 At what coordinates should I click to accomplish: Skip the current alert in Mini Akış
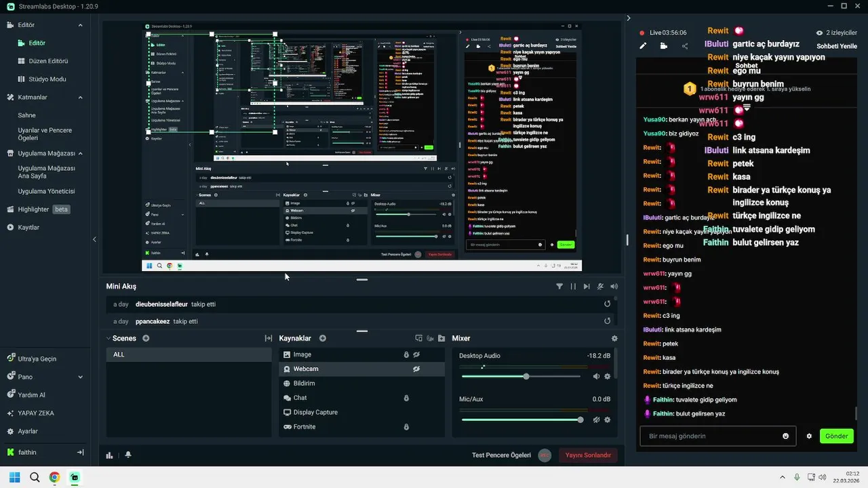pos(587,287)
